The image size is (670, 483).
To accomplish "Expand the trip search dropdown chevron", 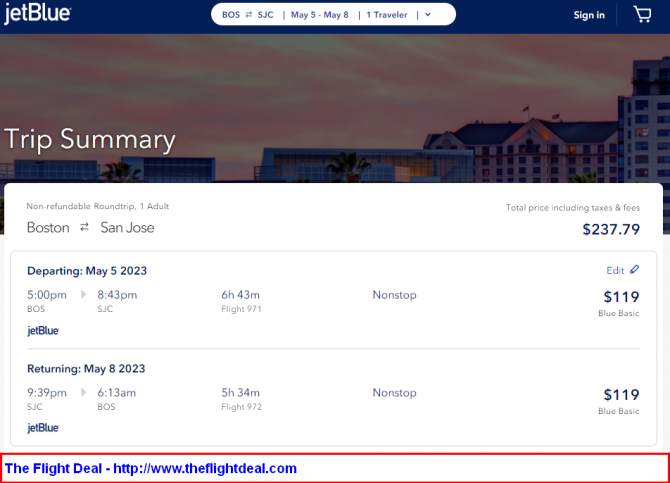I will (428, 15).
